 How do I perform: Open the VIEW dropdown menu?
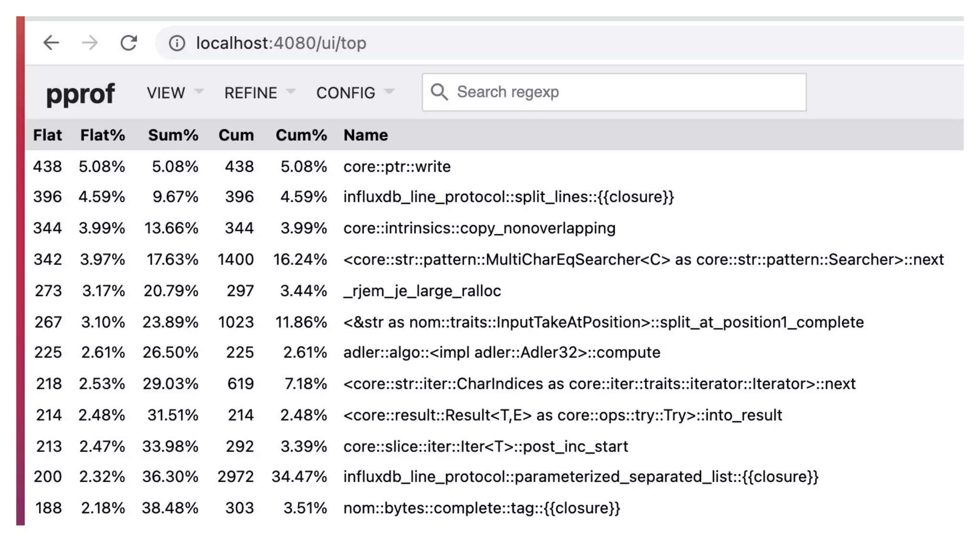point(175,92)
